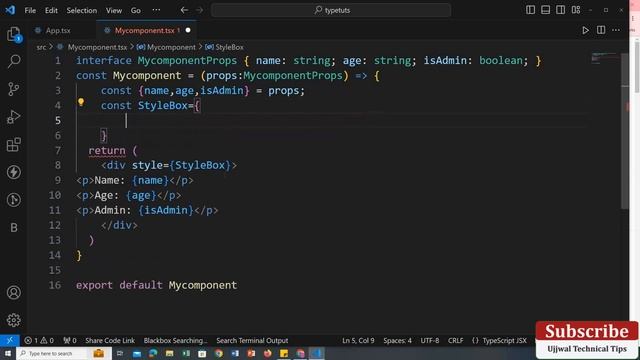This screenshot has height=360, width=640.
Task: Open the Windows Start button
Action: 8,353
